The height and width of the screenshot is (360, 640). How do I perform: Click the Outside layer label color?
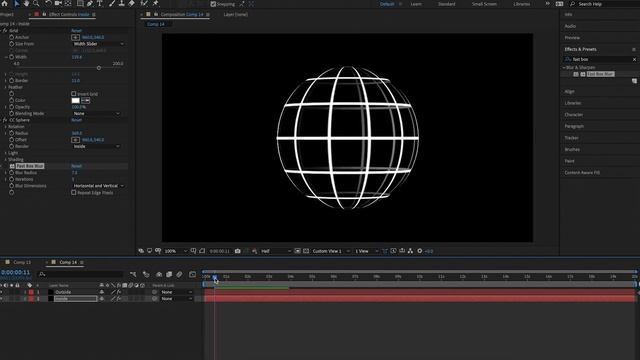(x=31, y=292)
